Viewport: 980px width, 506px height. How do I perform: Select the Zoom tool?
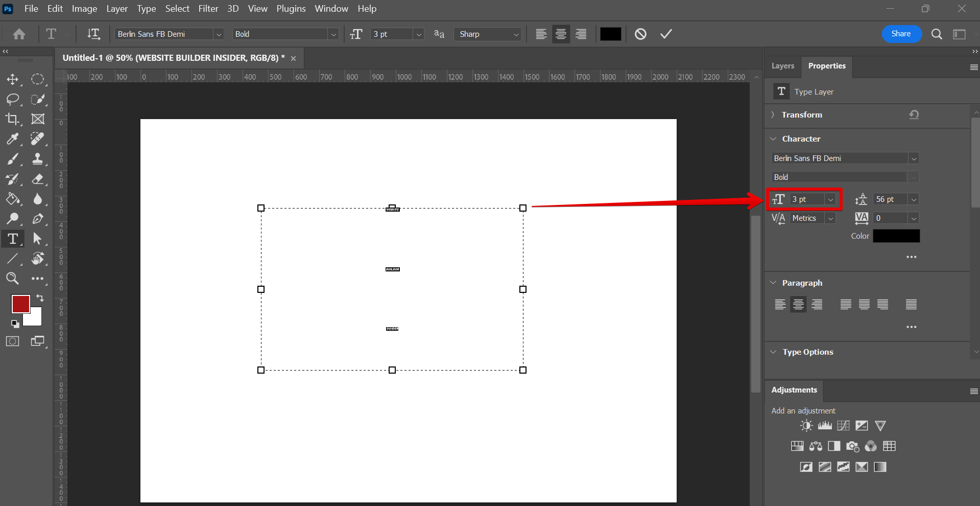[12, 279]
